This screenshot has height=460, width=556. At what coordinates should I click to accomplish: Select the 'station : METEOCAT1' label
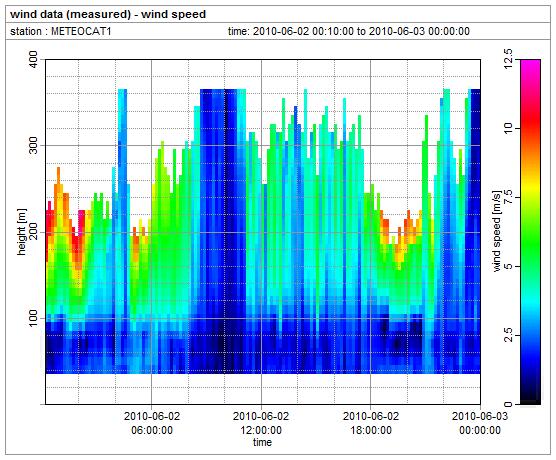coord(61,31)
